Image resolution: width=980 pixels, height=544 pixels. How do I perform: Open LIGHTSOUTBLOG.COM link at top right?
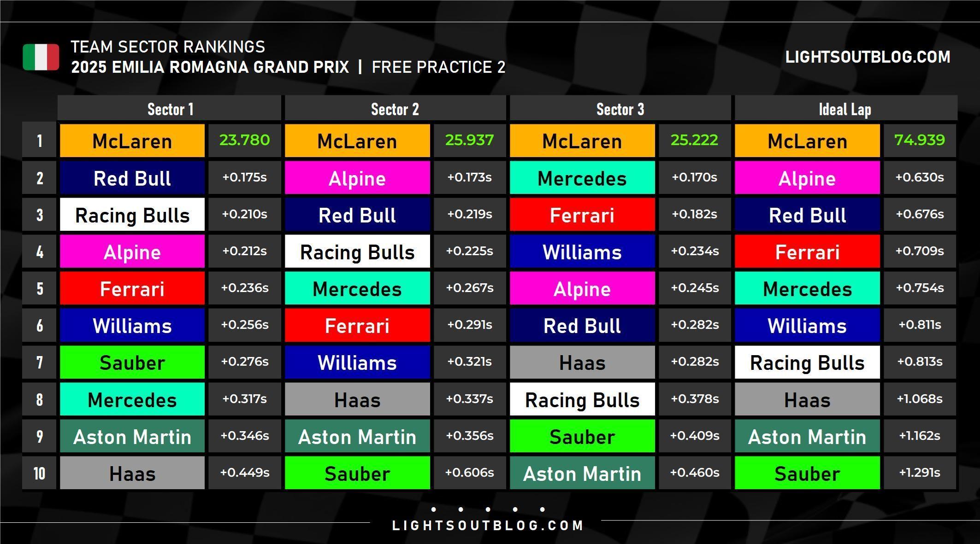[868, 57]
